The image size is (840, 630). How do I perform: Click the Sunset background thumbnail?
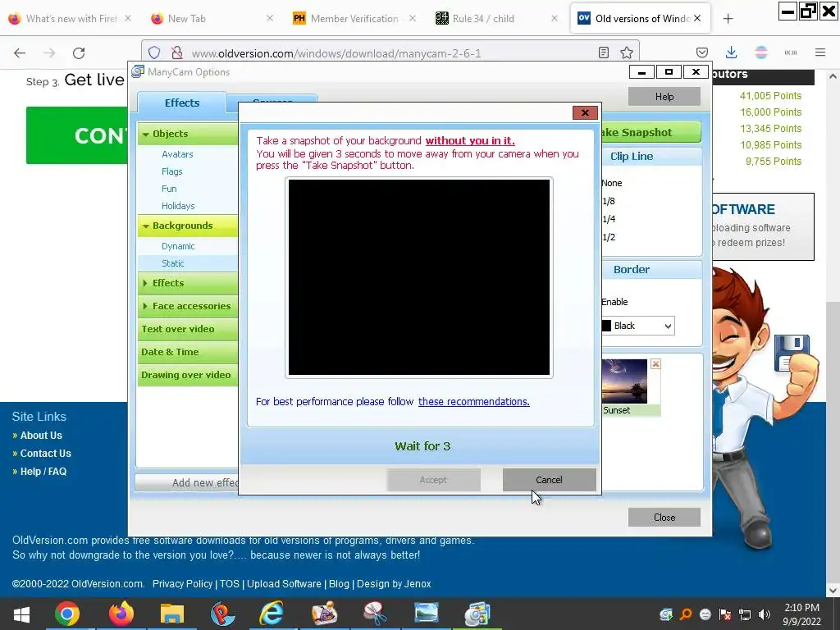coord(624,381)
